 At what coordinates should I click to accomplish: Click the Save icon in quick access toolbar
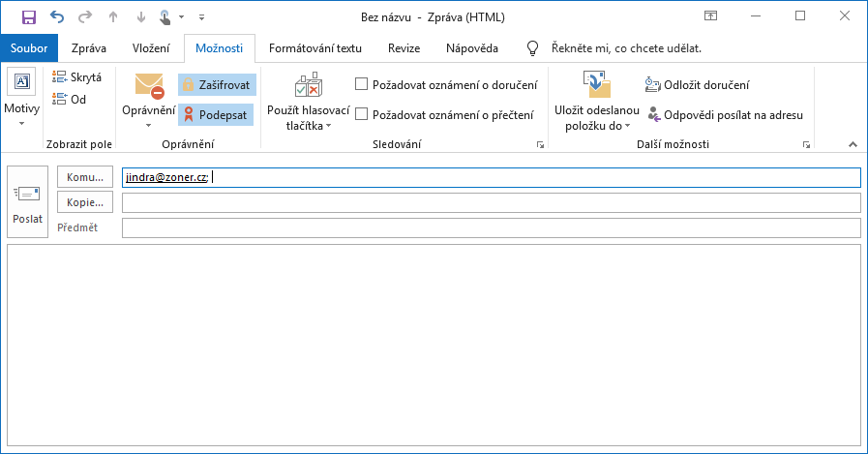tap(28, 16)
